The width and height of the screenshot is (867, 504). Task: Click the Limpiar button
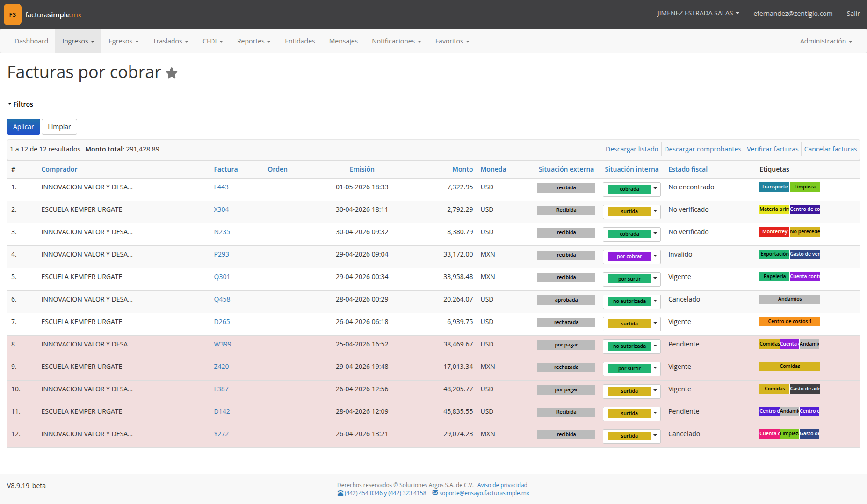coord(59,127)
